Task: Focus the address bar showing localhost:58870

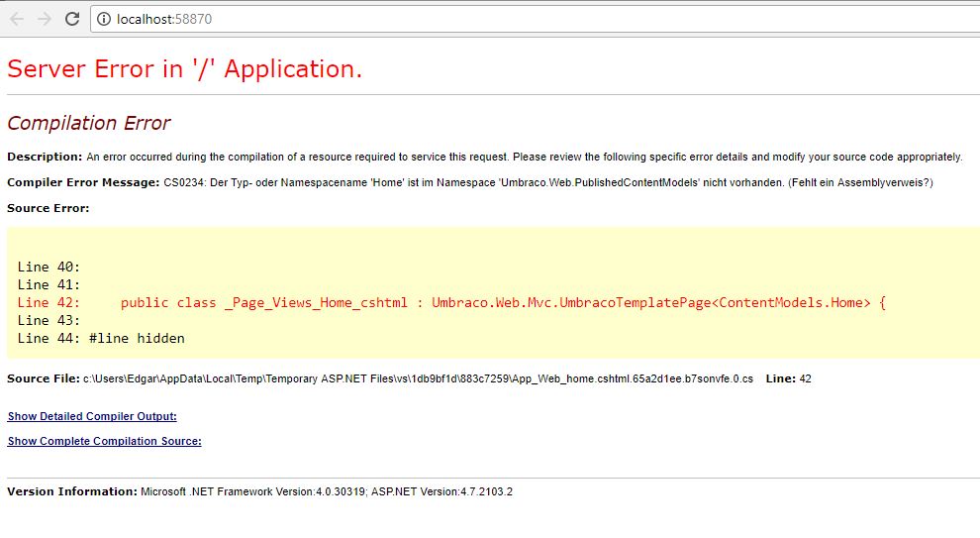Action: pyautogui.click(x=396, y=19)
